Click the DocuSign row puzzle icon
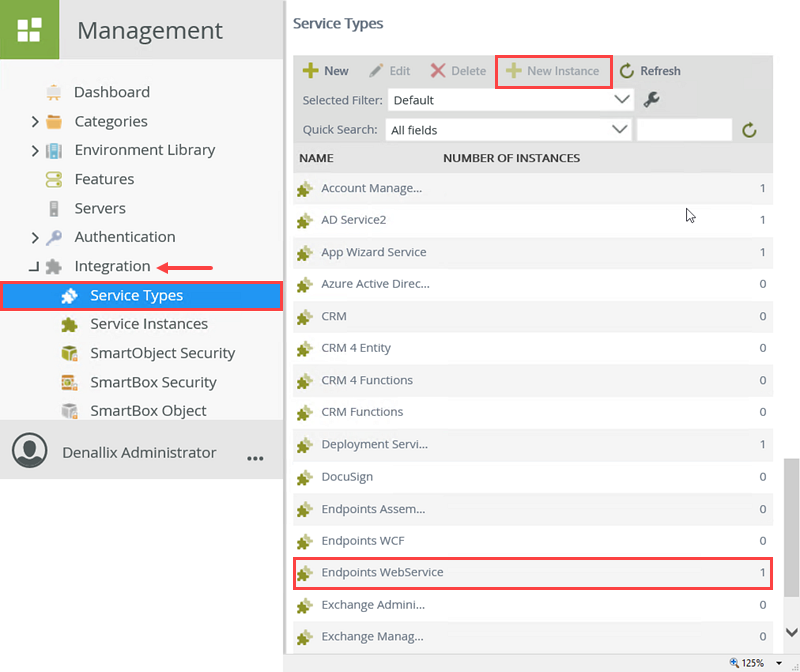This screenshot has width=800, height=672. [x=305, y=478]
